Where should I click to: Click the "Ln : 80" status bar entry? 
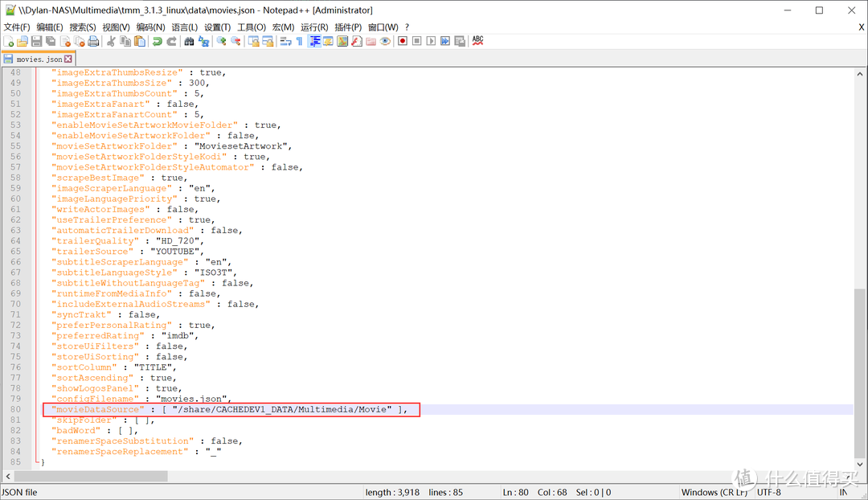click(x=515, y=492)
